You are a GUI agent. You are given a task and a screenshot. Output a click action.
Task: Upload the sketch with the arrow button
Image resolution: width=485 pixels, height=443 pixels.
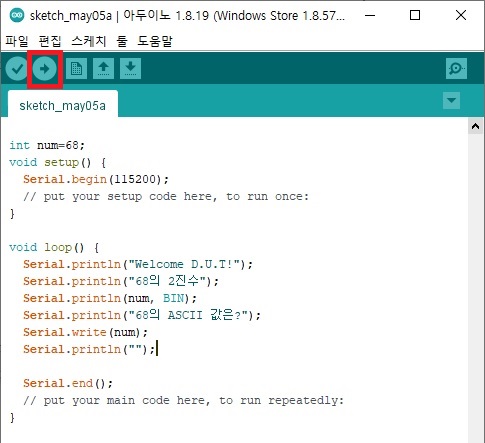[45, 69]
